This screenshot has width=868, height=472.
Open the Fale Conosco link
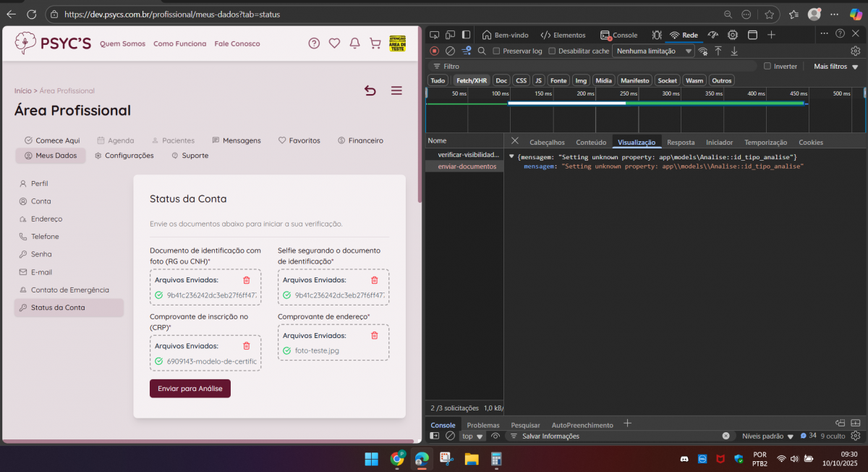pos(237,44)
